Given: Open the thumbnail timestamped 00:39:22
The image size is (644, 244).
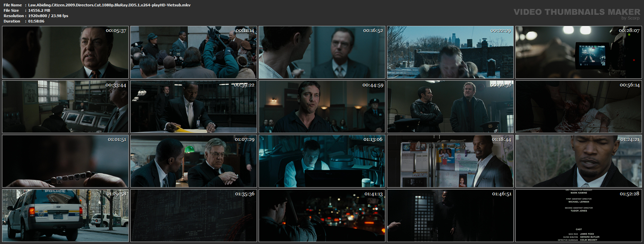Looking at the screenshot, I should click(194, 107).
